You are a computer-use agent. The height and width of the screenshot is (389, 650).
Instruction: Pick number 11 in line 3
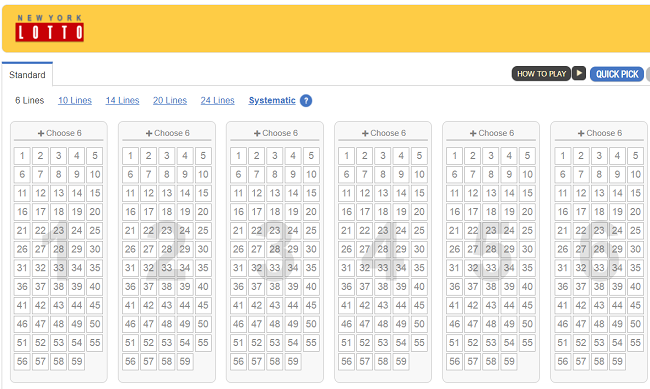238,193
